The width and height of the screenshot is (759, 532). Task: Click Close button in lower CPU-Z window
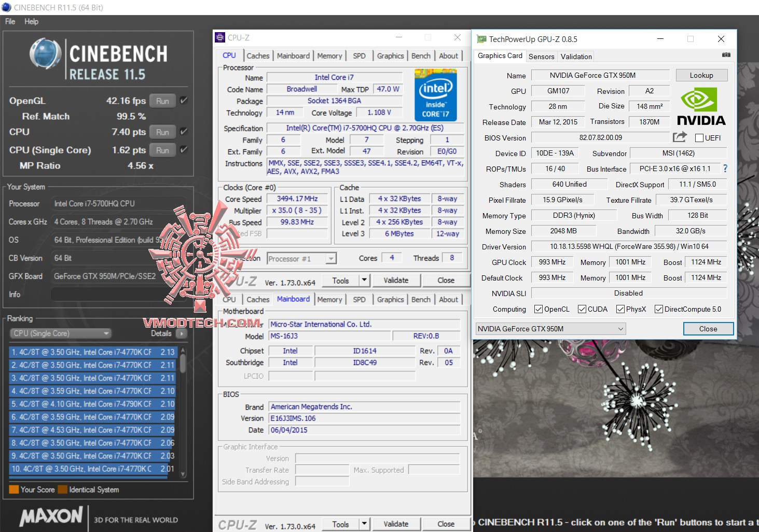[446, 524]
